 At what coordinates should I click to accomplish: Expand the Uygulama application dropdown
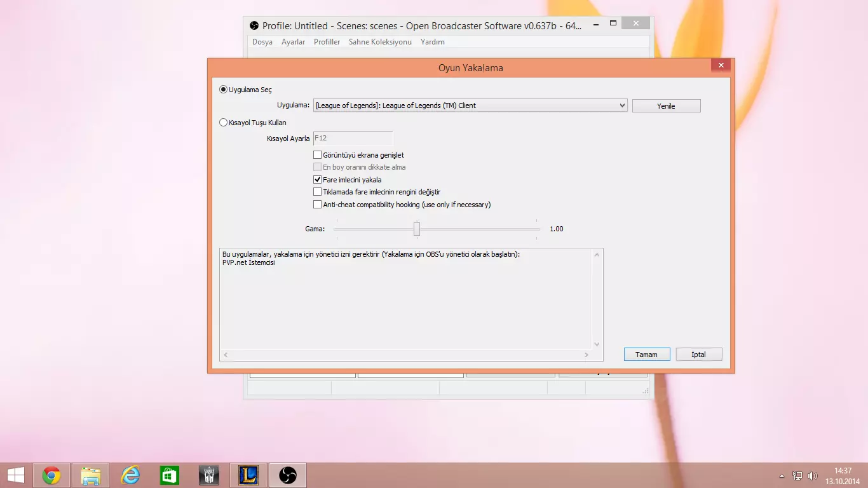click(470, 105)
